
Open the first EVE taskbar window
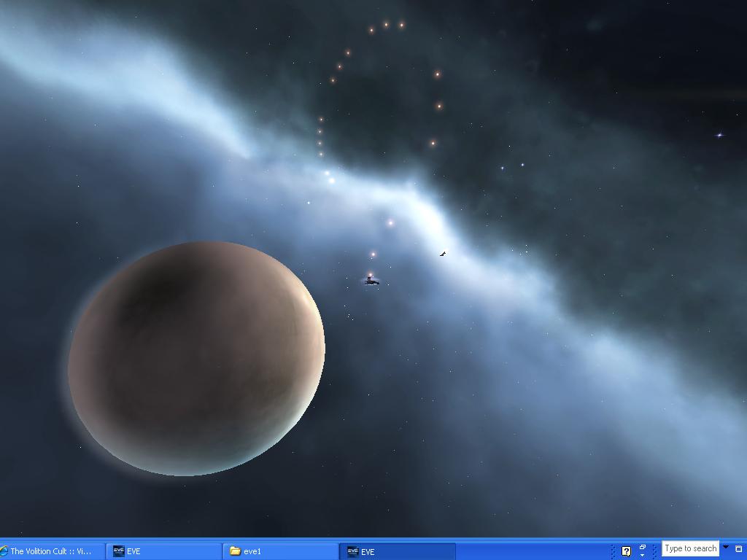163,551
